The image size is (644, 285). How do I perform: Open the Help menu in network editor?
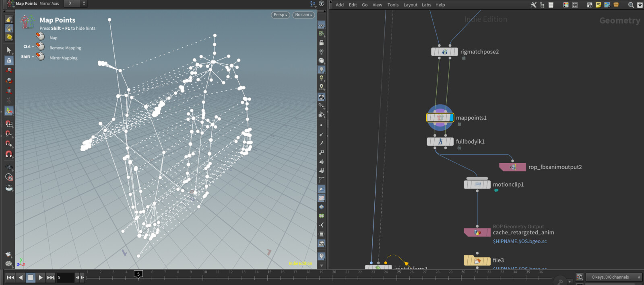[x=440, y=5]
